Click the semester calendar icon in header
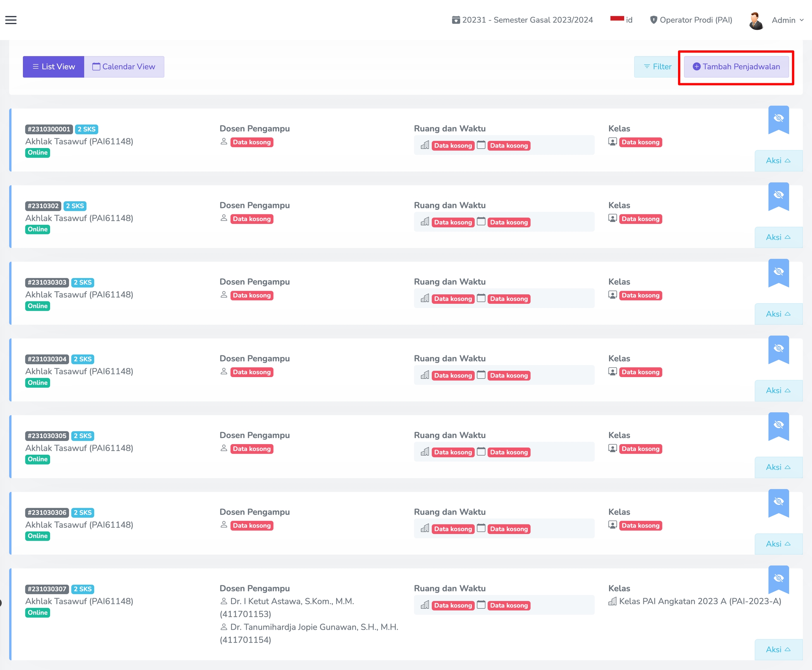 click(x=456, y=20)
